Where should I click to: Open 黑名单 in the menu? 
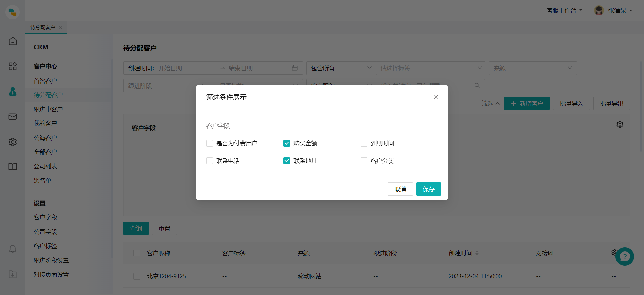pos(42,180)
